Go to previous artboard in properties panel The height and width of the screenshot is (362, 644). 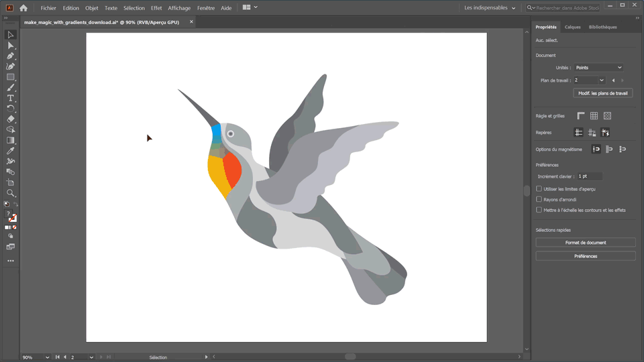(614, 80)
